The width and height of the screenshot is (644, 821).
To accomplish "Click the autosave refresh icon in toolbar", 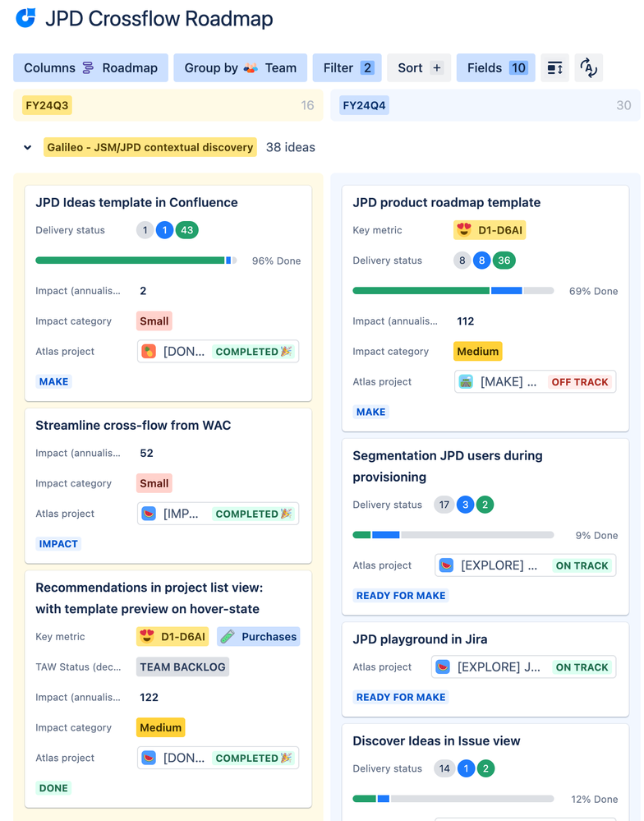I will (x=588, y=68).
